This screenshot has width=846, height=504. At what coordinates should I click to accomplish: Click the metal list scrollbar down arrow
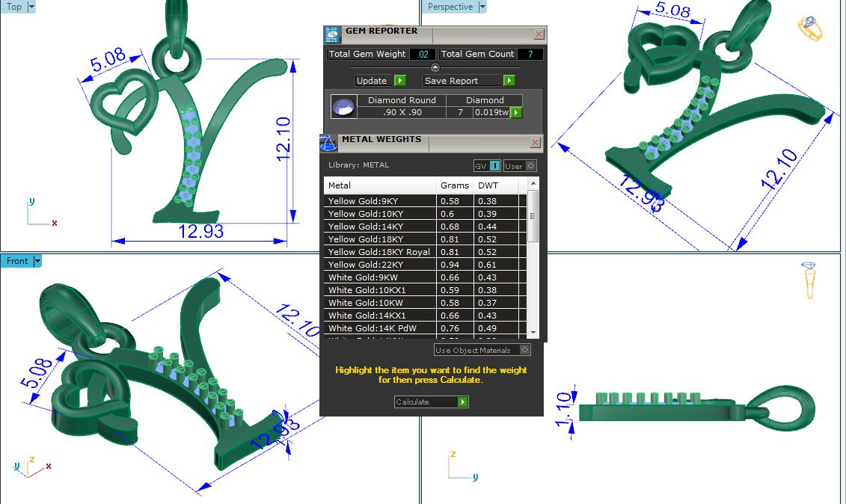533,331
